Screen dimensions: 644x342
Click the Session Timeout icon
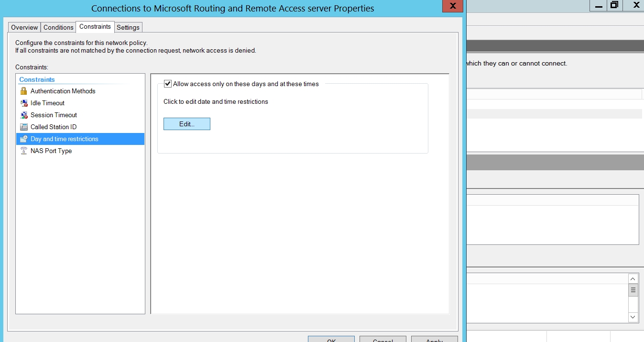tap(24, 115)
